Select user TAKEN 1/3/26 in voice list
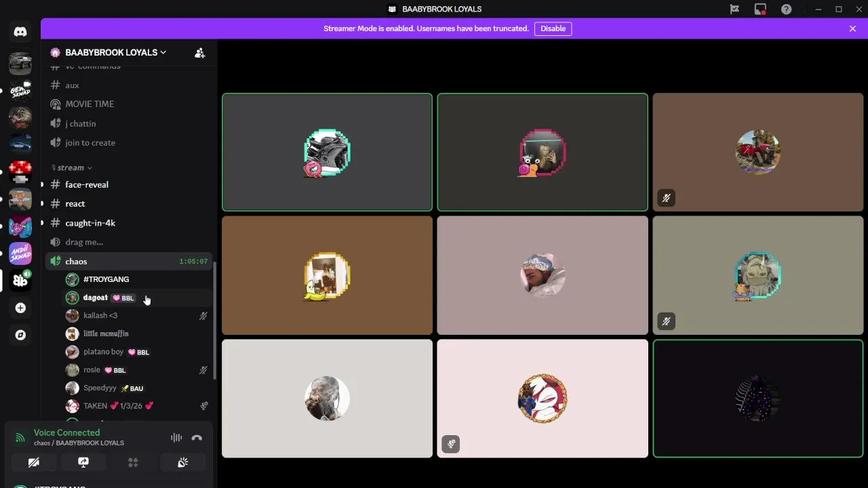868x488 pixels. pyautogui.click(x=137, y=406)
